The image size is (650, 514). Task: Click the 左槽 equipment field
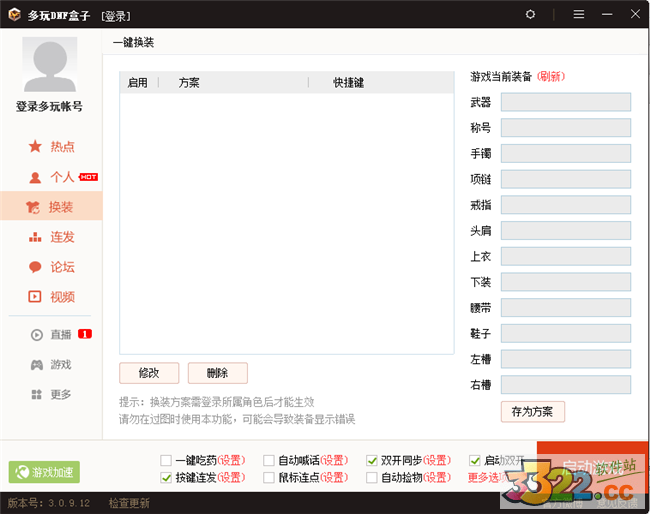pyautogui.click(x=566, y=359)
